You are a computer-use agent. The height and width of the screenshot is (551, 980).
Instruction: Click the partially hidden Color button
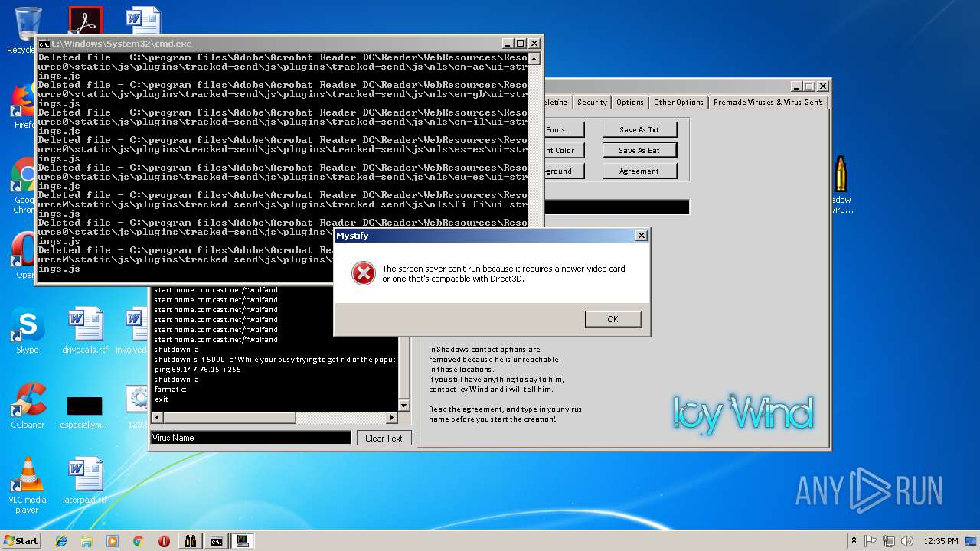[563, 150]
